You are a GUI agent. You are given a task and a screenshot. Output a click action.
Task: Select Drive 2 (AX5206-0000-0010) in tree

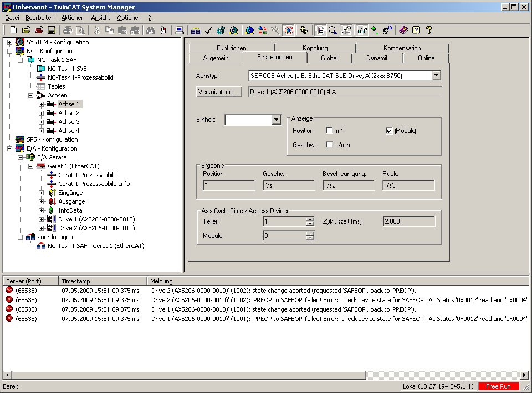pyautogui.click(x=96, y=228)
